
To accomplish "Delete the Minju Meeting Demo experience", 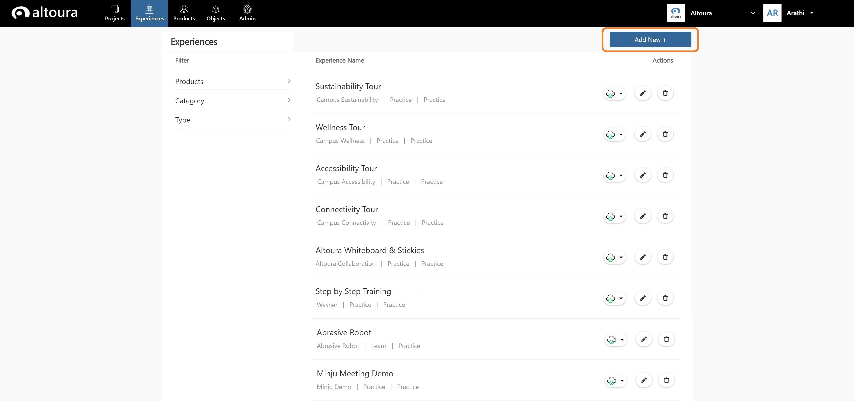I will (666, 380).
